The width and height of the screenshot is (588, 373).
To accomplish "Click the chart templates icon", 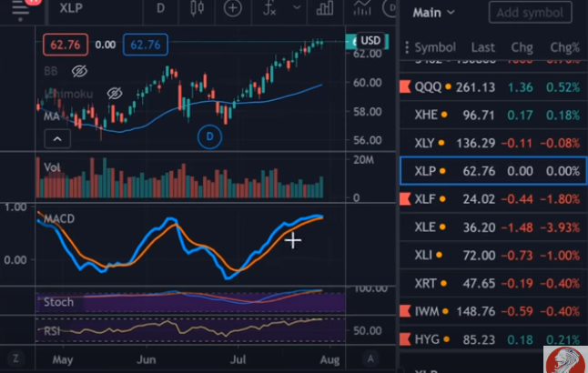I will point(362,8).
